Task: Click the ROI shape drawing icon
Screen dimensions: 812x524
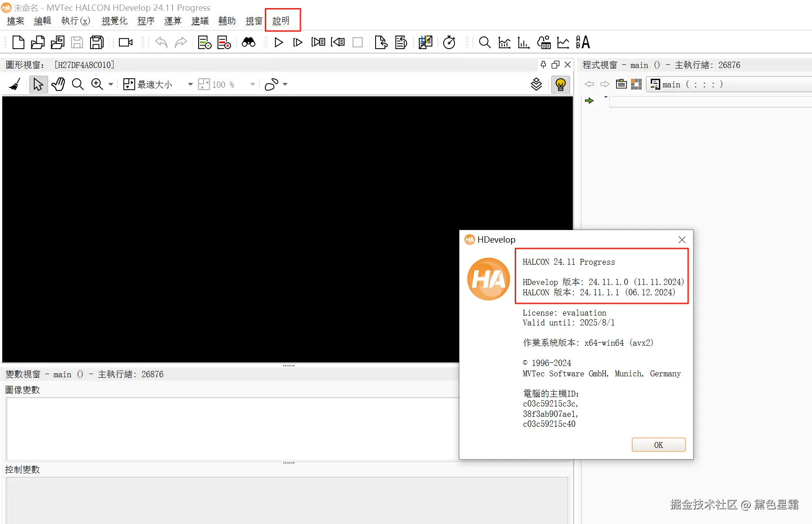Action: (272, 84)
